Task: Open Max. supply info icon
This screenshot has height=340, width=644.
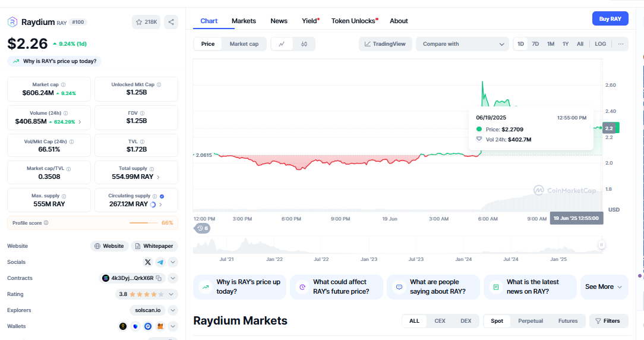Action: pyautogui.click(x=64, y=196)
